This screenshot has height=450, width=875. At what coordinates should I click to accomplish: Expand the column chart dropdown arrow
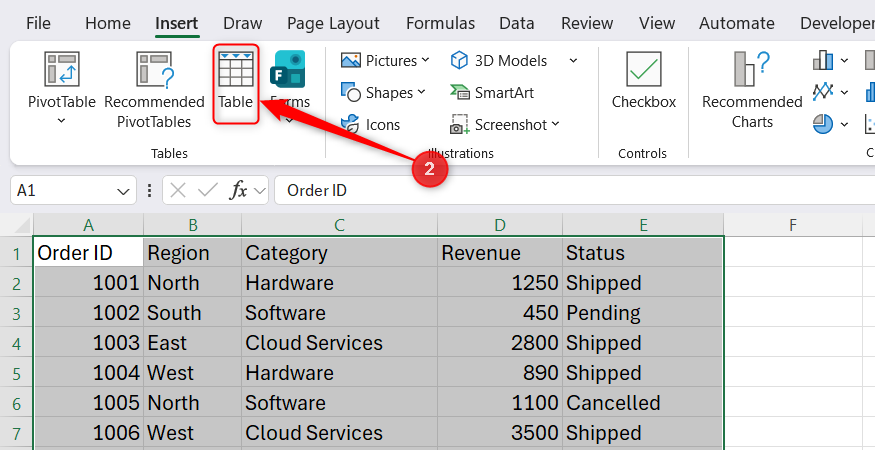click(x=844, y=60)
